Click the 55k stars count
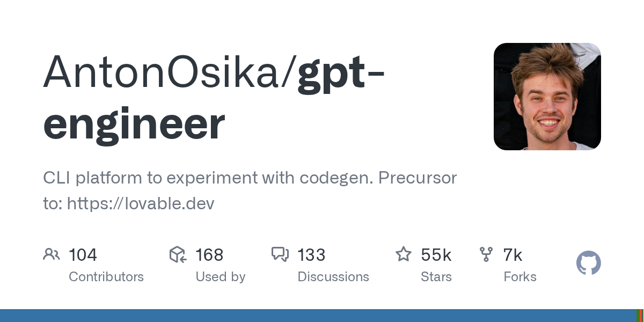 [436, 255]
